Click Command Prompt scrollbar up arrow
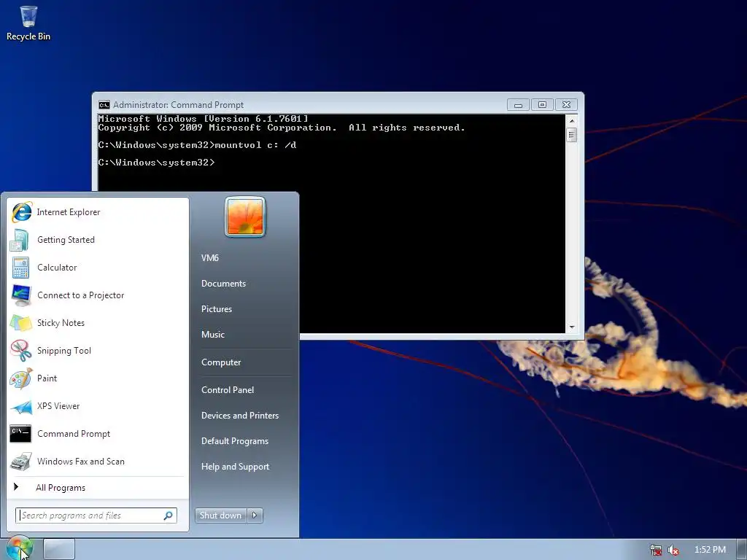The height and width of the screenshot is (560, 747). pyautogui.click(x=572, y=121)
